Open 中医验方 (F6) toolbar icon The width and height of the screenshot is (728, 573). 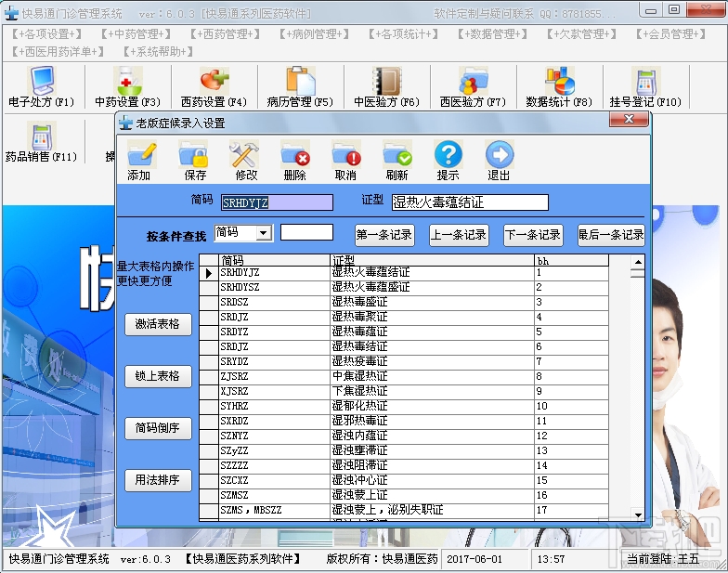(x=386, y=87)
